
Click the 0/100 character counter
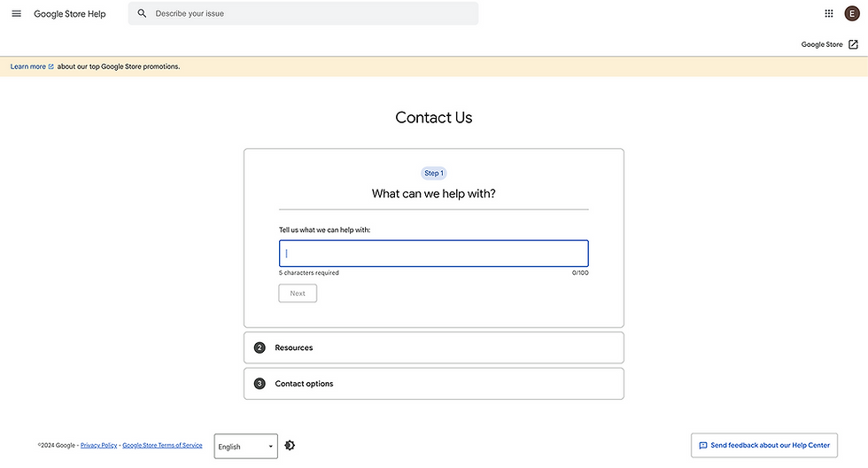pyautogui.click(x=580, y=272)
